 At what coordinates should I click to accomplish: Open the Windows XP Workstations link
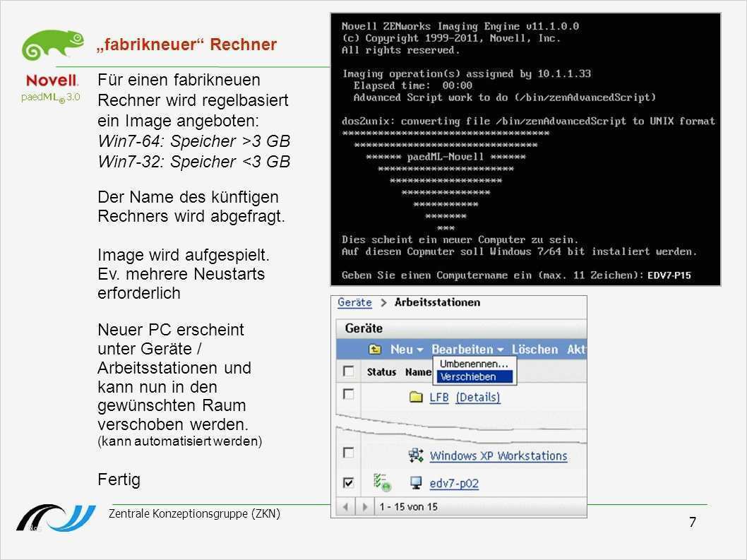point(498,455)
